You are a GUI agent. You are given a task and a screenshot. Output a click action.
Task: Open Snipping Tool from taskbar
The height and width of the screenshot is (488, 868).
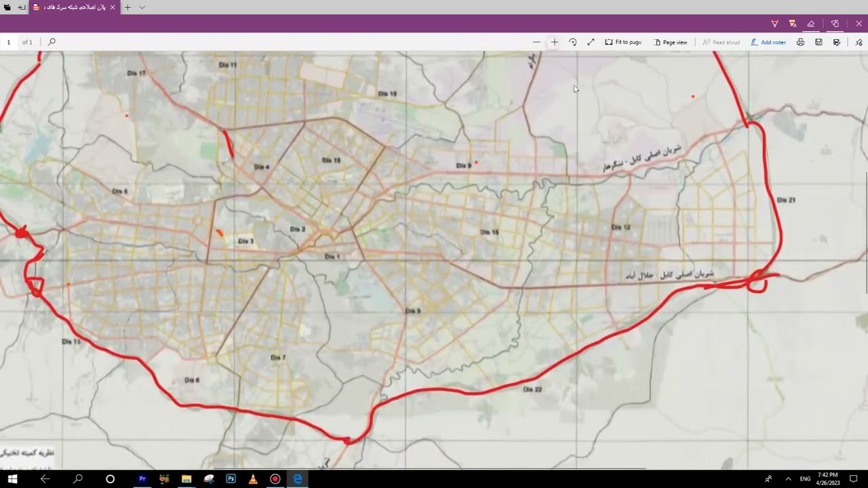pyautogui.click(x=209, y=479)
